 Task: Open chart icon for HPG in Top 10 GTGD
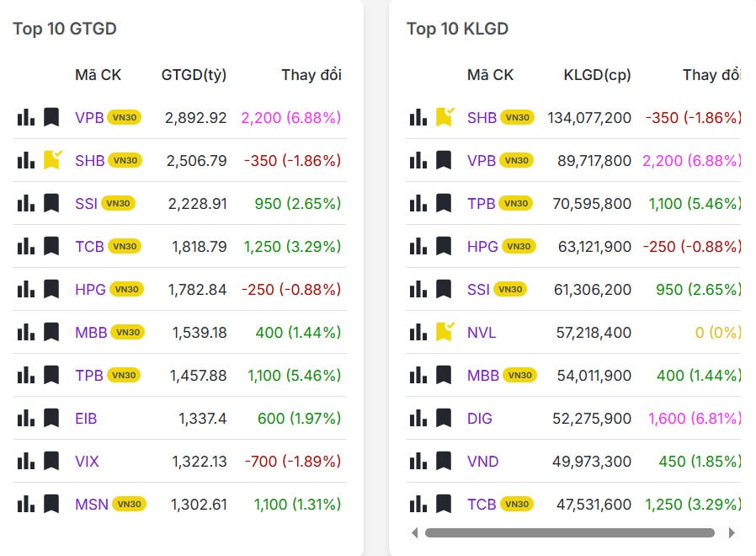[26, 289]
